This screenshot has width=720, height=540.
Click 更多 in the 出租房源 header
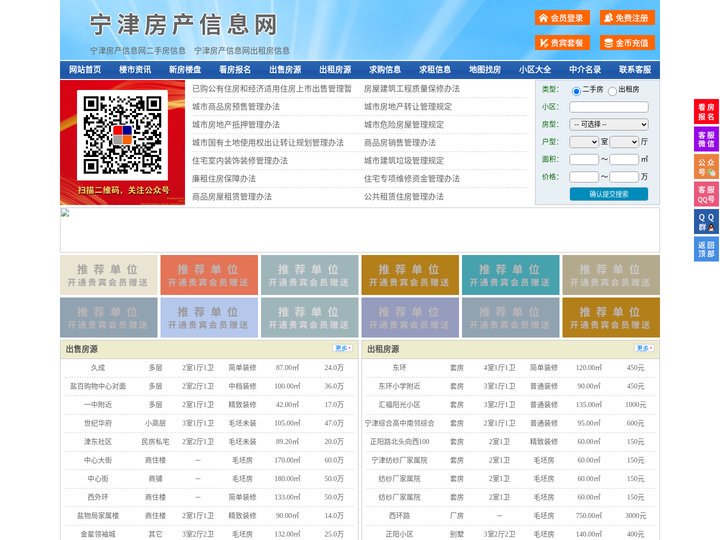(644, 349)
